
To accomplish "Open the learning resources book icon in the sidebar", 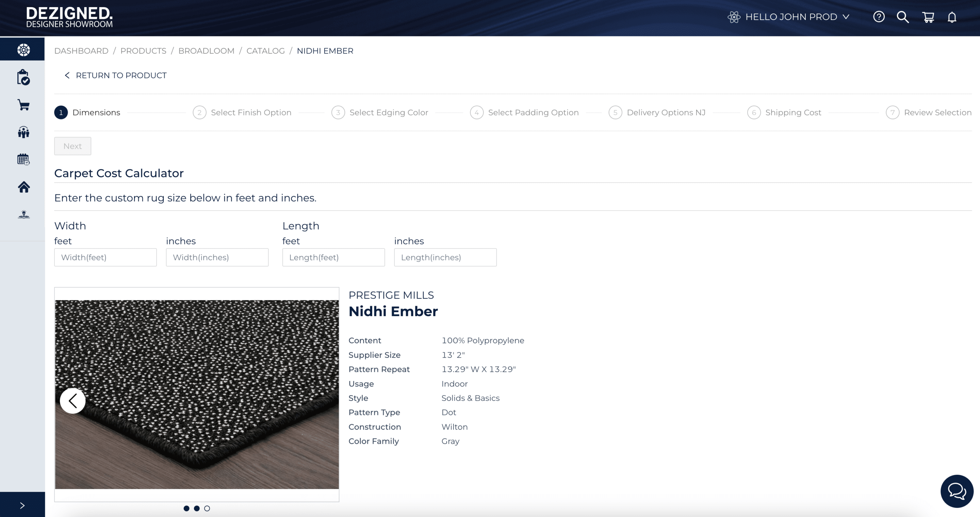I will (23, 214).
